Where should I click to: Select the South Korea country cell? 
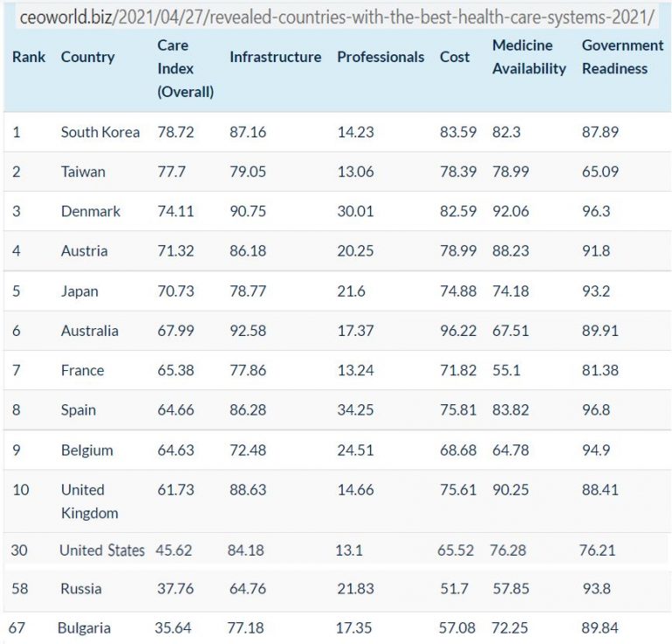pos(100,132)
